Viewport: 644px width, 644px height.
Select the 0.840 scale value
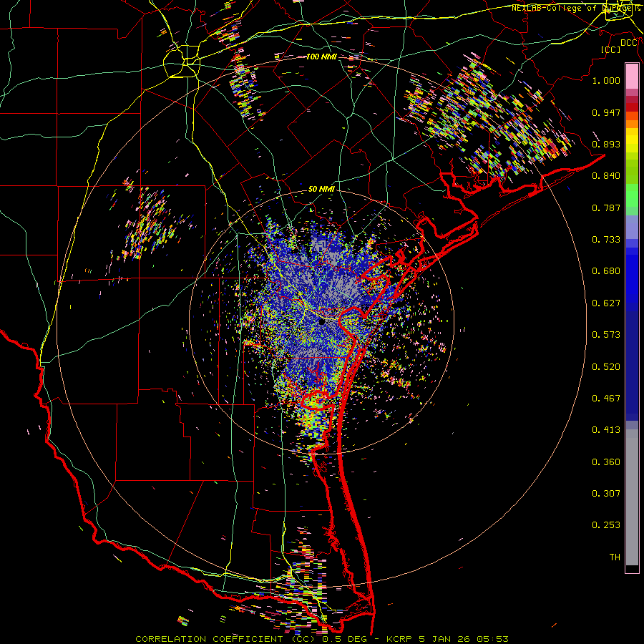[606, 176]
